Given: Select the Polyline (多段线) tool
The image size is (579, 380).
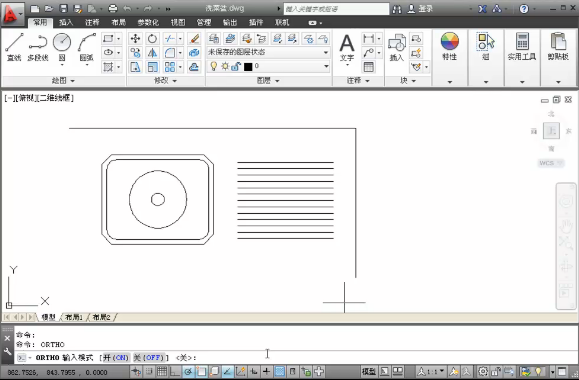Looking at the screenshot, I should (38, 47).
